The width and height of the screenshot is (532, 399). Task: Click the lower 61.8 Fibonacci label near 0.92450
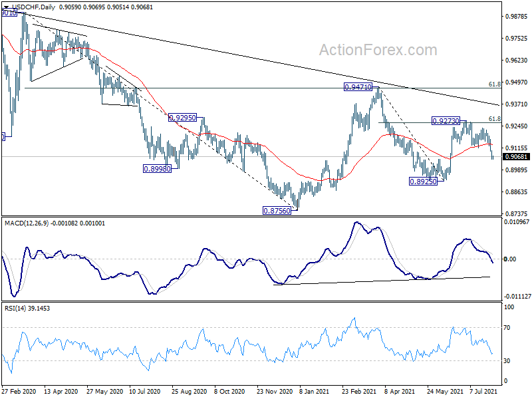[x=494, y=119]
